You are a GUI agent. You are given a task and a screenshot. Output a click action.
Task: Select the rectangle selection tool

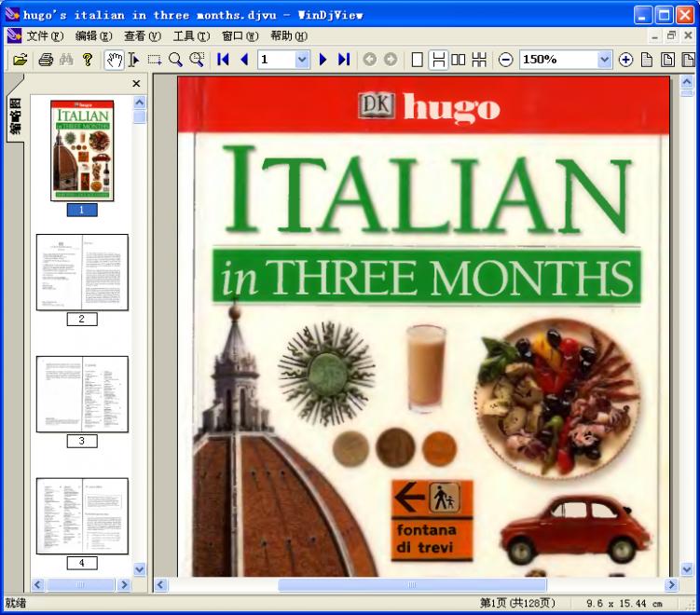pyautogui.click(x=155, y=60)
